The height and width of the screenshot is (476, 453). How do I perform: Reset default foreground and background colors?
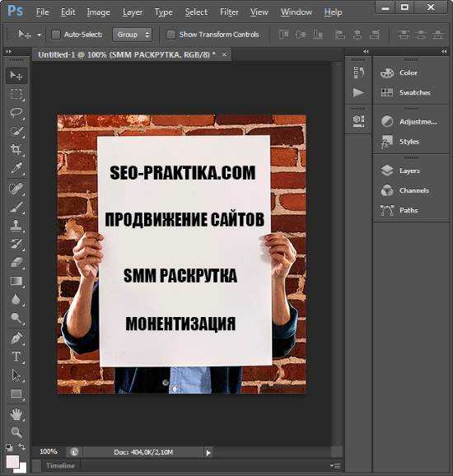pyautogui.click(x=9, y=447)
